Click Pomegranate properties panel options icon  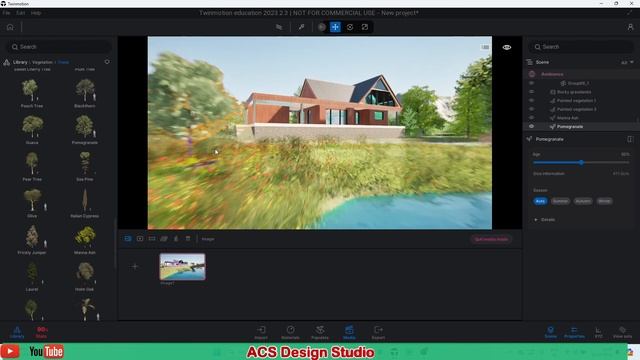click(x=630, y=139)
